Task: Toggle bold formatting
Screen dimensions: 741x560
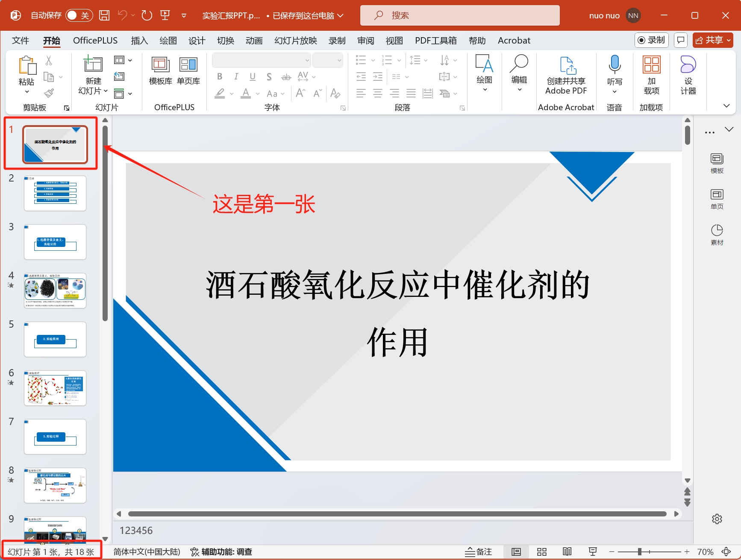Action: (x=220, y=76)
